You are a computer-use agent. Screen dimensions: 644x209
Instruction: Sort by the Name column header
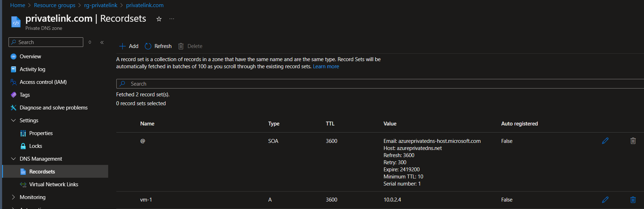click(147, 124)
